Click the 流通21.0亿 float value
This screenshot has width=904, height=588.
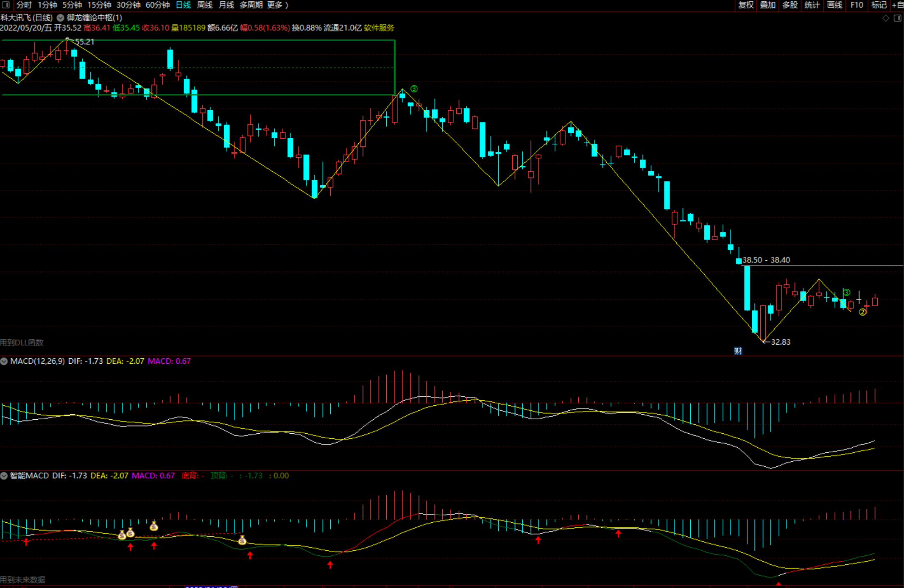coord(343,28)
